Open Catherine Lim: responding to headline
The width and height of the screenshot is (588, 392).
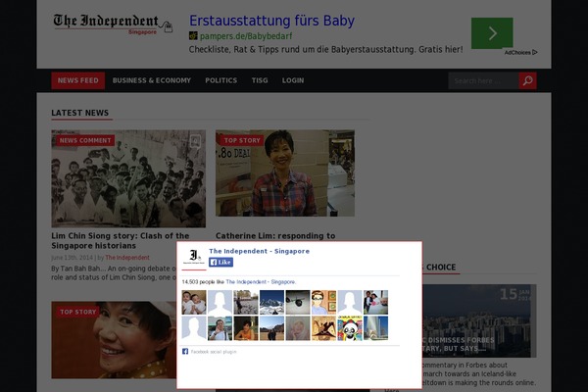pos(275,236)
